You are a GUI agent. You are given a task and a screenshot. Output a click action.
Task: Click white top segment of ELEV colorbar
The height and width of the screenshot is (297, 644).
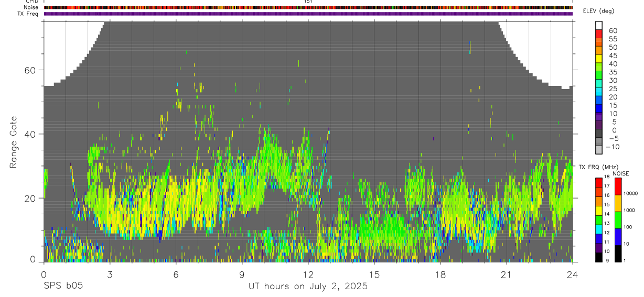pos(599,25)
